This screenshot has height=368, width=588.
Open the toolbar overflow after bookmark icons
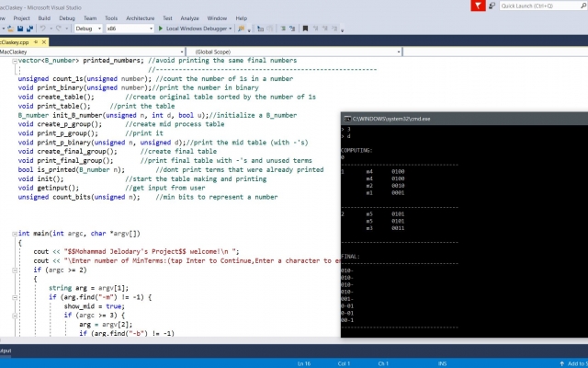point(342,30)
